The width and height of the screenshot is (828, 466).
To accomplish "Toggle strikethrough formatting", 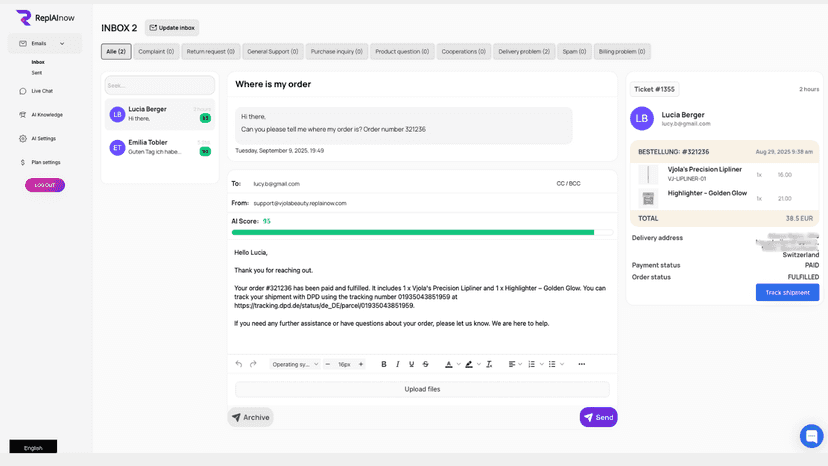I will [426, 364].
